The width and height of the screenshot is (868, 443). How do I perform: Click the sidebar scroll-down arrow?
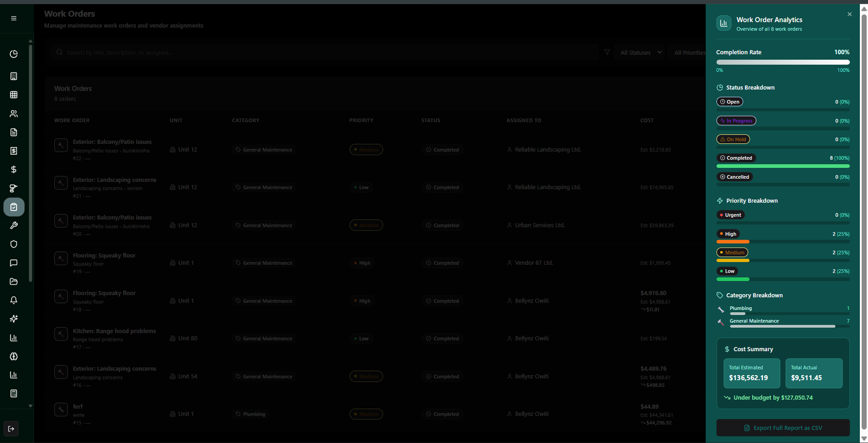point(30,406)
